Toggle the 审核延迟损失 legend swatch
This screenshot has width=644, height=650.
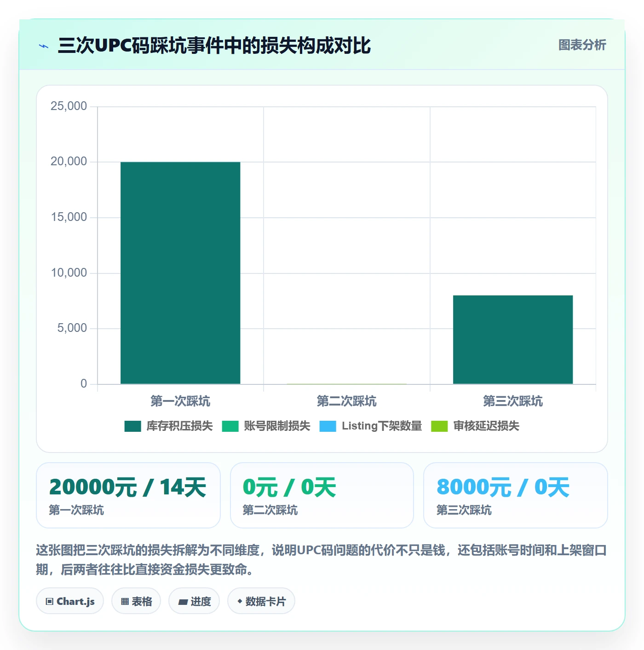[439, 426]
